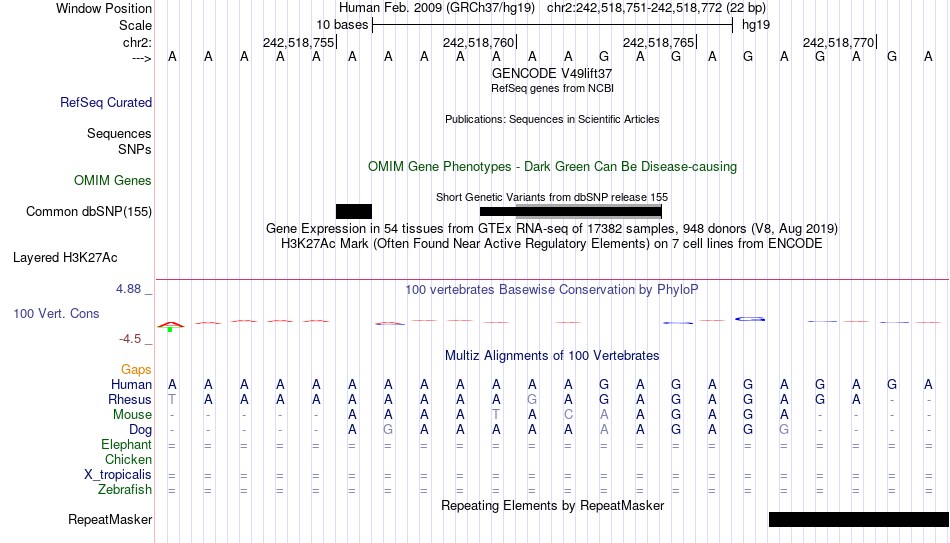Screen dimensions: 950x543
Task: Click the T base in Mouse row
Action: coord(496,415)
